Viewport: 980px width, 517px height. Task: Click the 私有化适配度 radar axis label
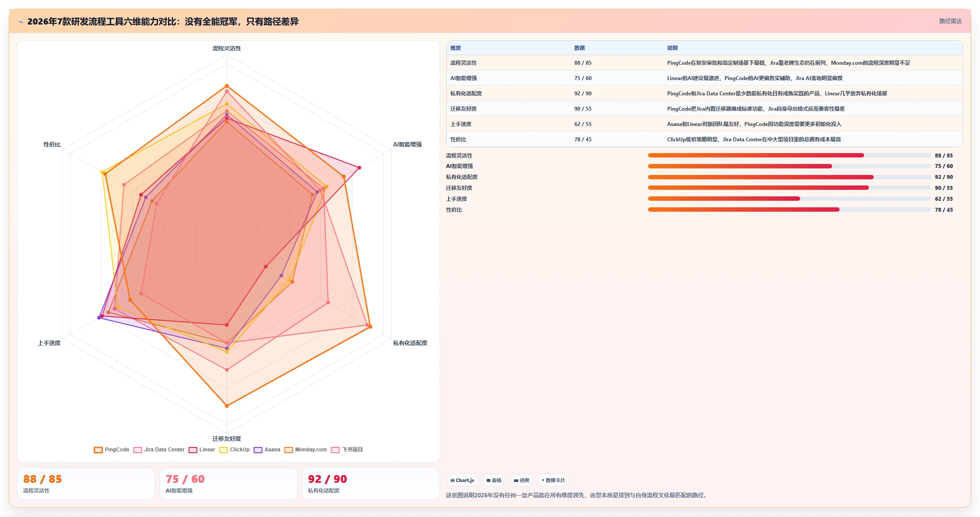coord(410,343)
